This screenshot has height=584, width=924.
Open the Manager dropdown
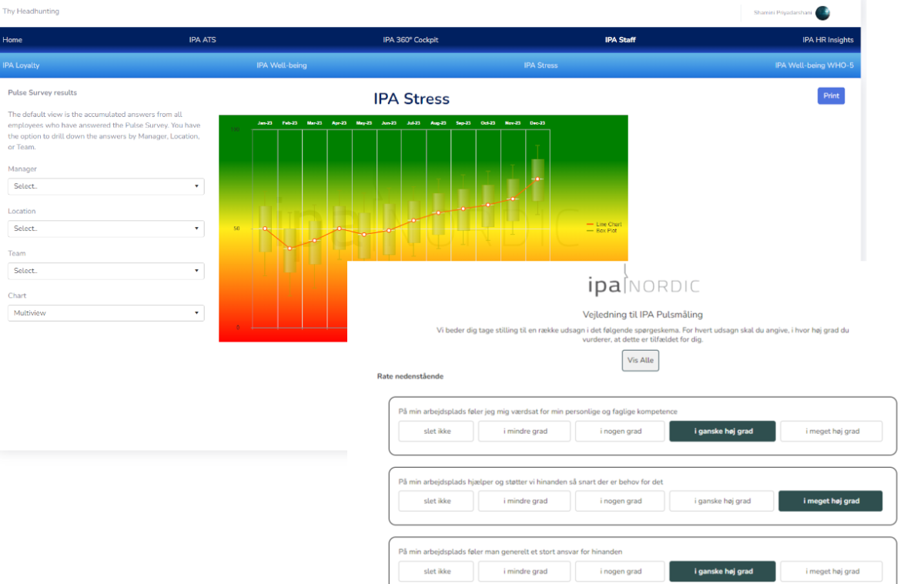click(106, 186)
